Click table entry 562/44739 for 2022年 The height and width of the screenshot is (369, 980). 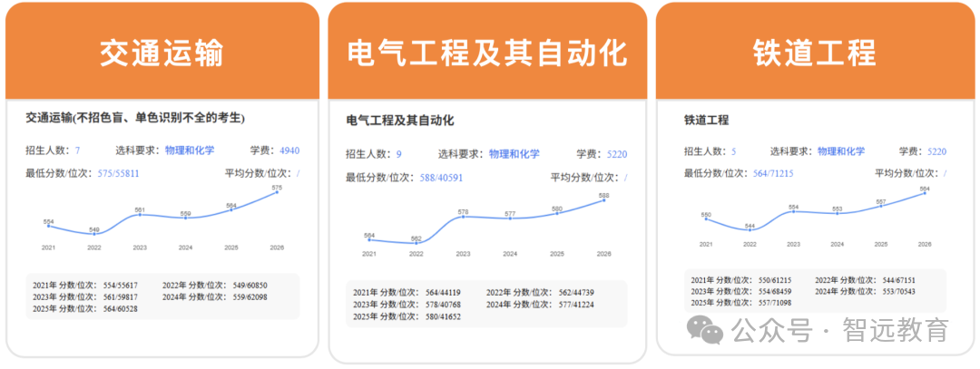[x=577, y=293]
